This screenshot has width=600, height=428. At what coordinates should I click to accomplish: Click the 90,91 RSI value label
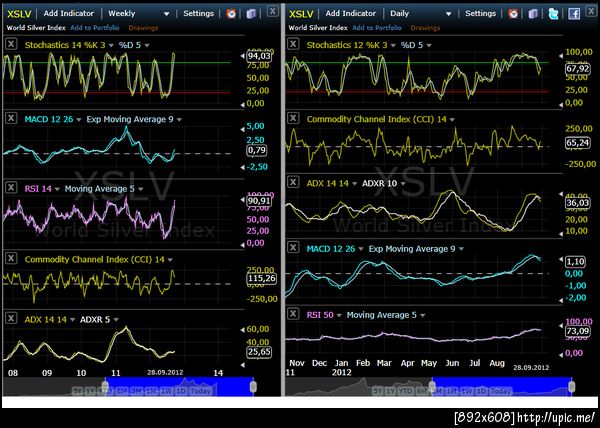pyautogui.click(x=259, y=200)
